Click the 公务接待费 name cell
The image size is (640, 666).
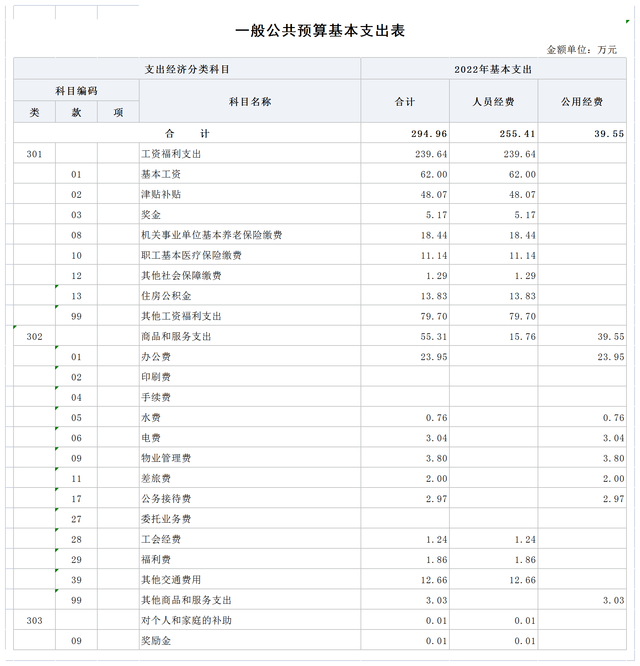click(165, 499)
